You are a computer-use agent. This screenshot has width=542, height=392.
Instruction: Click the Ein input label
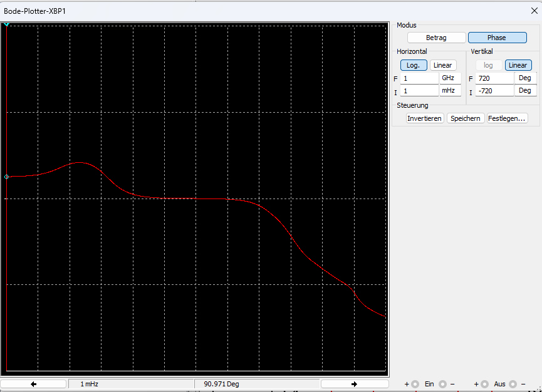click(429, 384)
